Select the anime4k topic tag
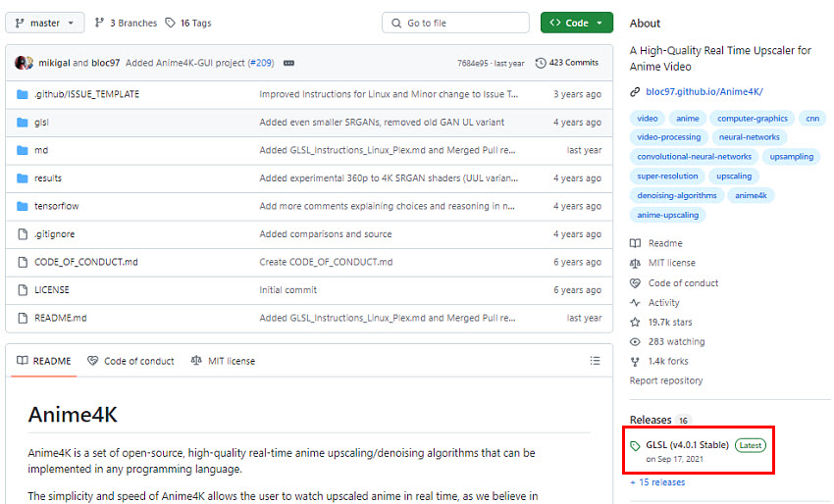 tap(751, 196)
